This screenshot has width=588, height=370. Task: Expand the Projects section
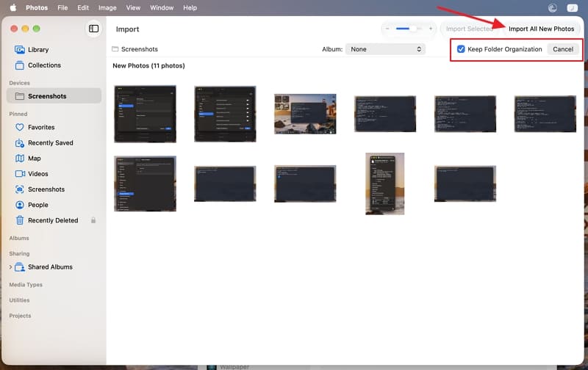21,316
